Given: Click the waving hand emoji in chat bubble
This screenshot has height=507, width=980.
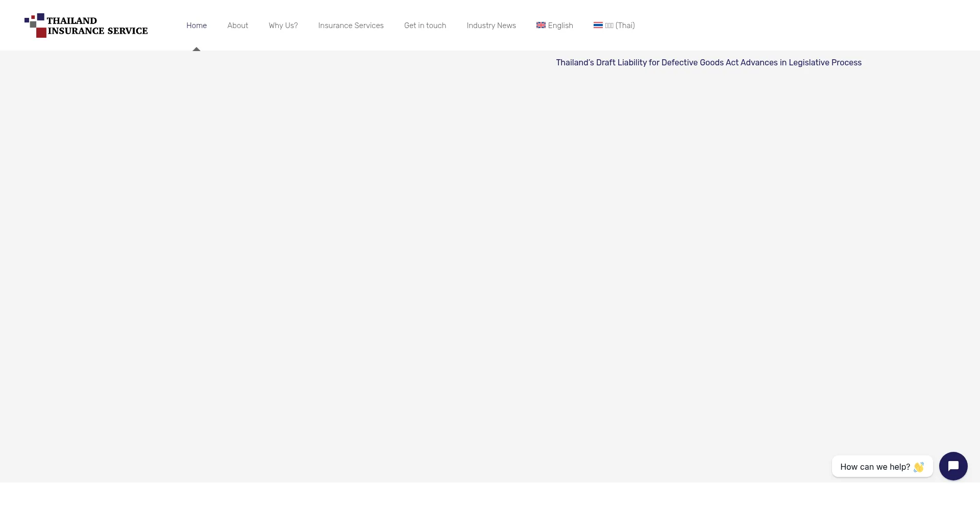Looking at the screenshot, I should point(919,467).
